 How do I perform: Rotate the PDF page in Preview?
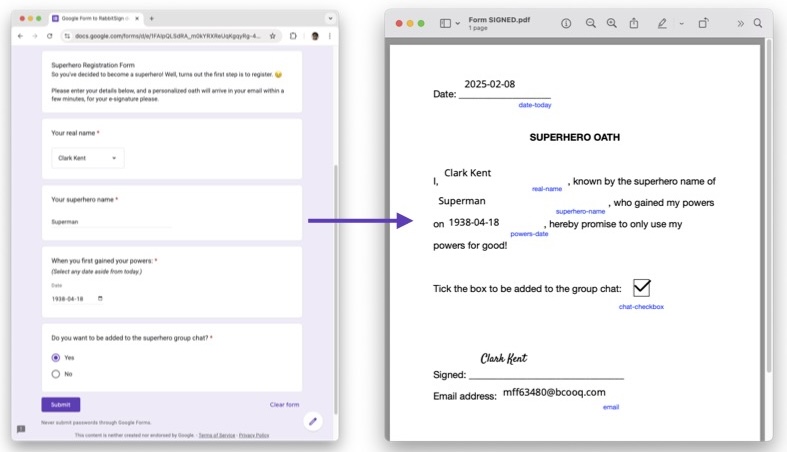(x=703, y=23)
